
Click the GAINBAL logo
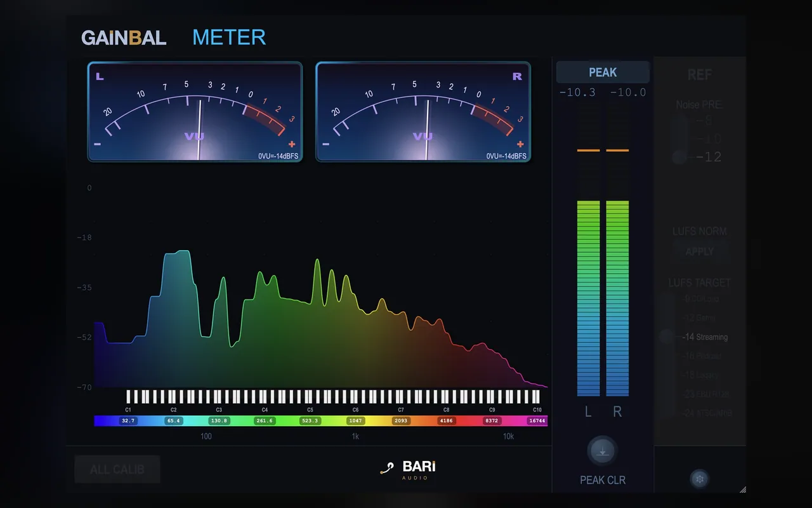point(124,38)
